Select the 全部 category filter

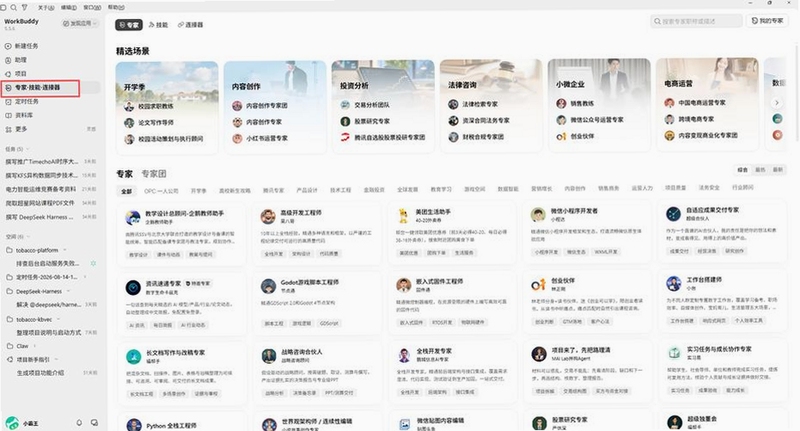pos(127,191)
